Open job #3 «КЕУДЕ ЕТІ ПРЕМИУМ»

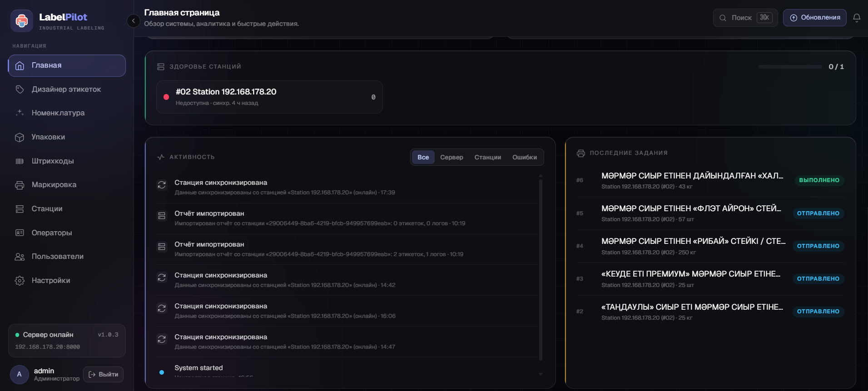710,279
